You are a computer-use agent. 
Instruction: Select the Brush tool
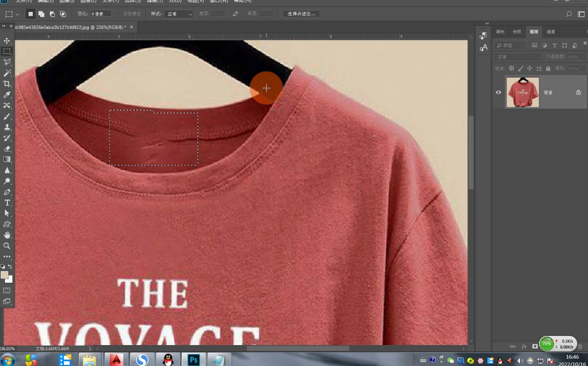pos(7,117)
